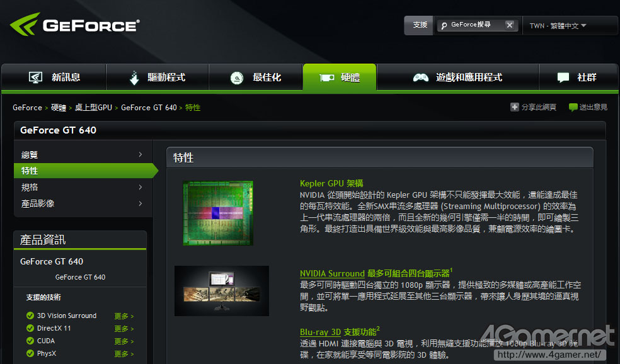Open the 驅動程式 drivers tab
Image resolution: width=620 pixels, height=364 pixels.
coord(158,77)
